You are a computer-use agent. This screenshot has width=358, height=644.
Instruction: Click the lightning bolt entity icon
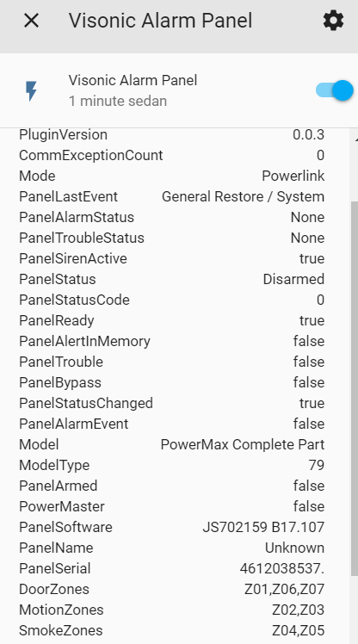(x=31, y=90)
